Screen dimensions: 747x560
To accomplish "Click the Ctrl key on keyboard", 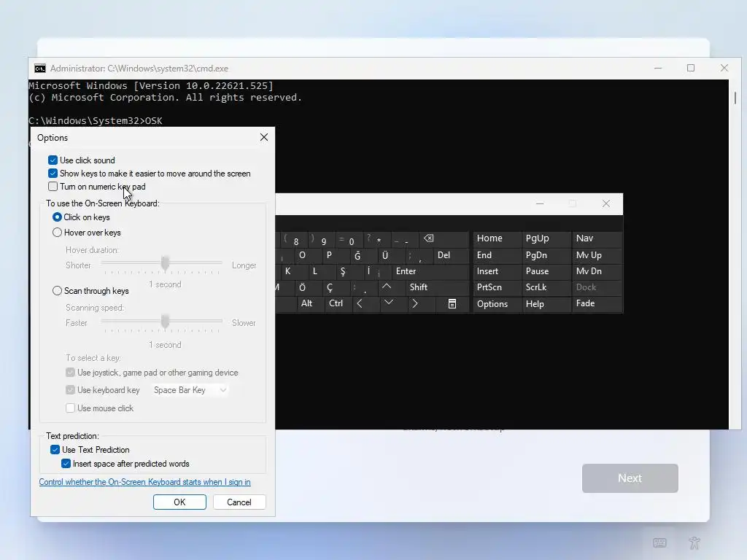I will [x=337, y=304].
